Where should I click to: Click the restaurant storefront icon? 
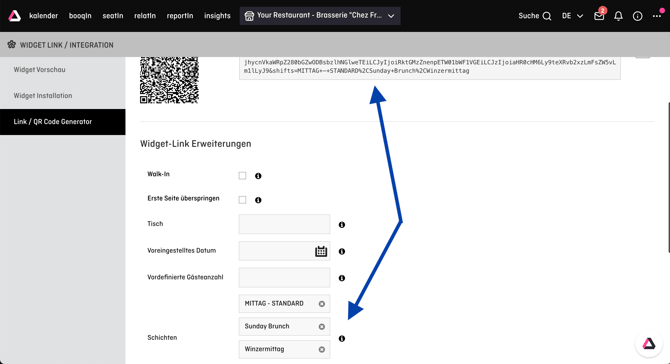pyautogui.click(x=249, y=16)
